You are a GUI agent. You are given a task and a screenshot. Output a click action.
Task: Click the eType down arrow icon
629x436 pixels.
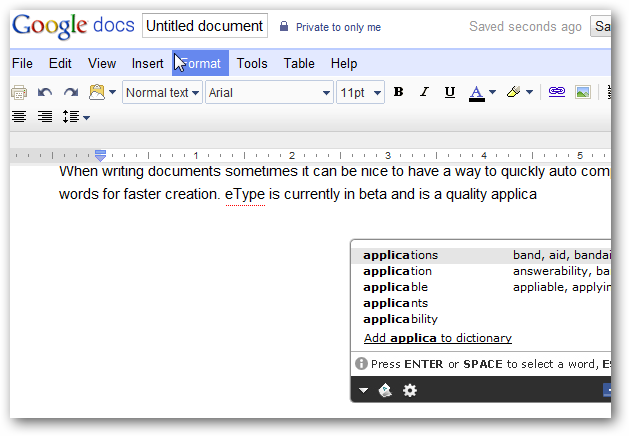click(x=363, y=390)
